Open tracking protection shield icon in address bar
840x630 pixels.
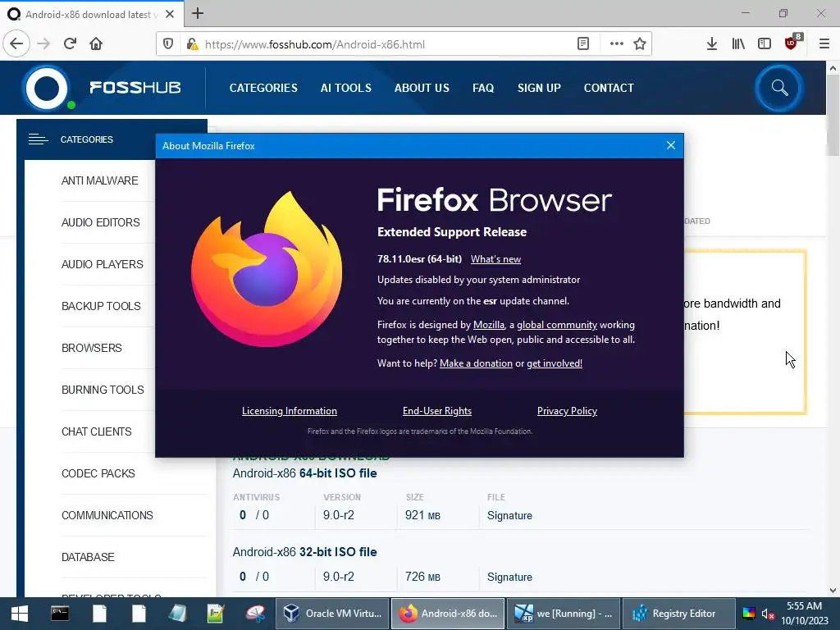pyautogui.click(x=168, y=44)
